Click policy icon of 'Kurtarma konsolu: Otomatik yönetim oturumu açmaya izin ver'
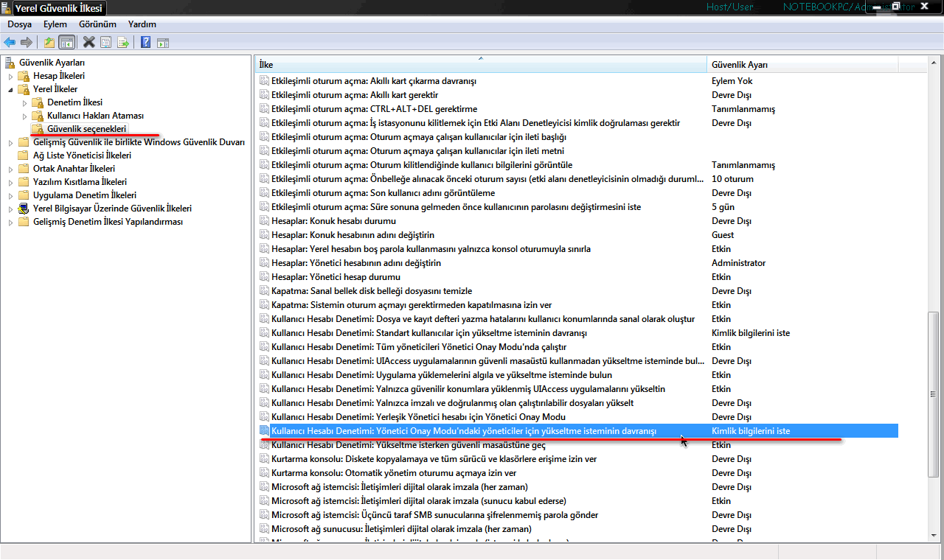Viewport: 944px width, 560px height. (264, 473)
